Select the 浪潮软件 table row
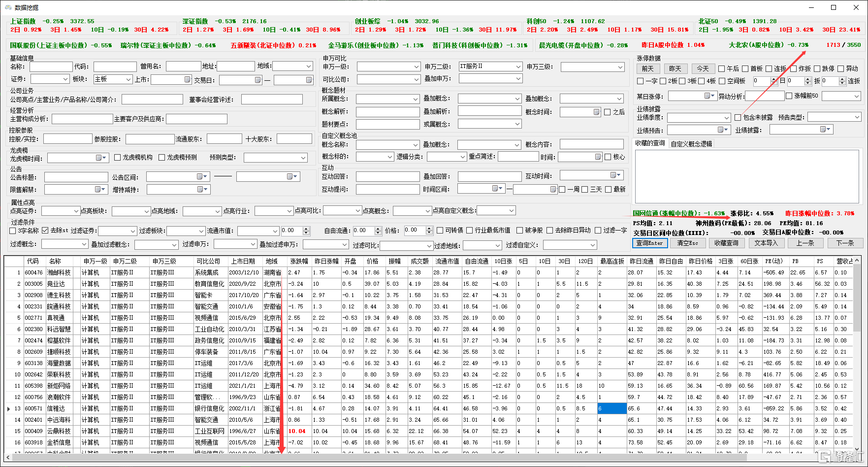The width and height of the screenshot is (868, 467). point(428,397)
